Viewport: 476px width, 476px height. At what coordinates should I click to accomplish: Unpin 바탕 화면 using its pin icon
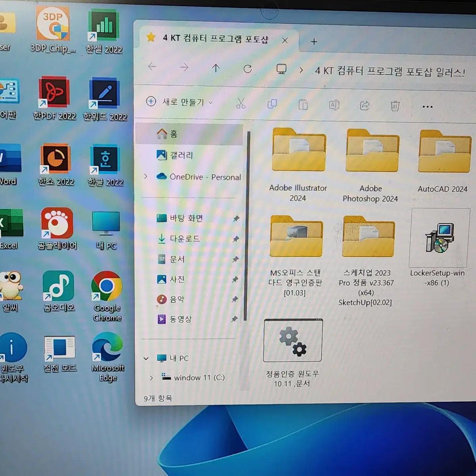click(236, 219)
